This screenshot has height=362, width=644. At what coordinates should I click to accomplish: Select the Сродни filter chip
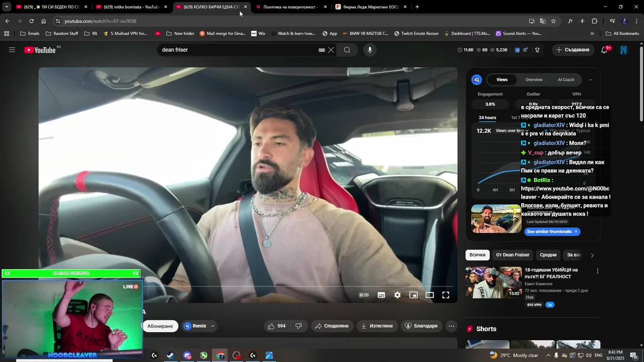click(x=548, y=255)
